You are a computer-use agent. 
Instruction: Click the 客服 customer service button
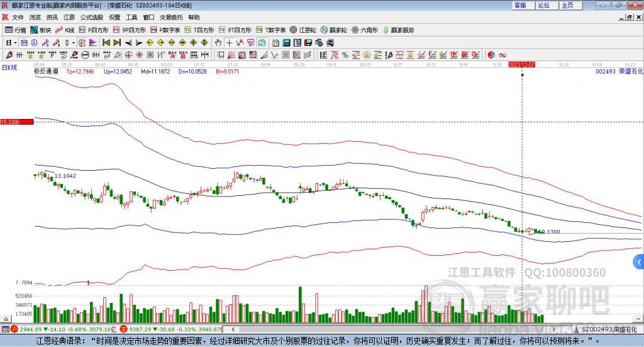coord(520,5)
